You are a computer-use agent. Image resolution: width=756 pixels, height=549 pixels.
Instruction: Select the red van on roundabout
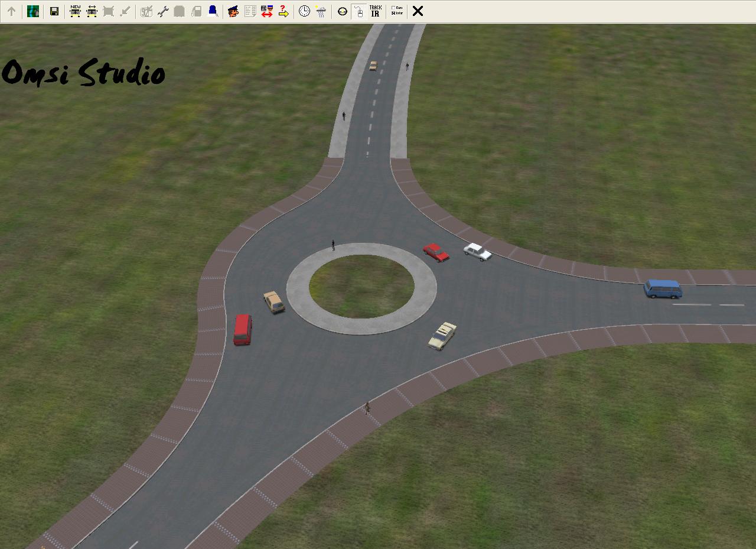pos(243,329)
